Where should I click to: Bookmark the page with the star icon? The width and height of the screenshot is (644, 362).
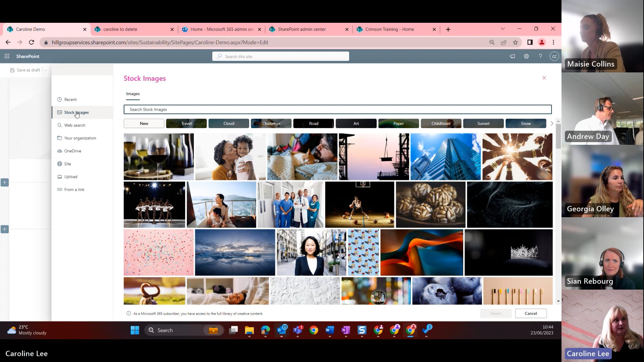tap(516, 42)
